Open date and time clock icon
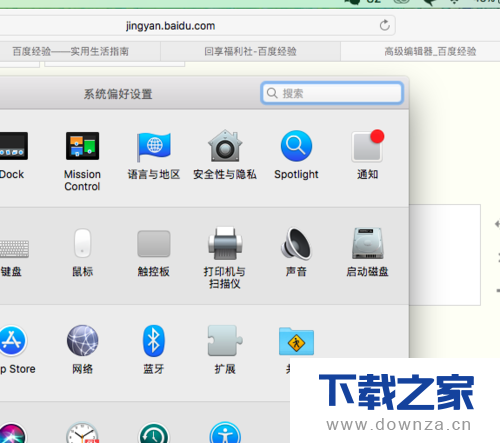This screenshot has width=500, height=443. coord(82,433)
